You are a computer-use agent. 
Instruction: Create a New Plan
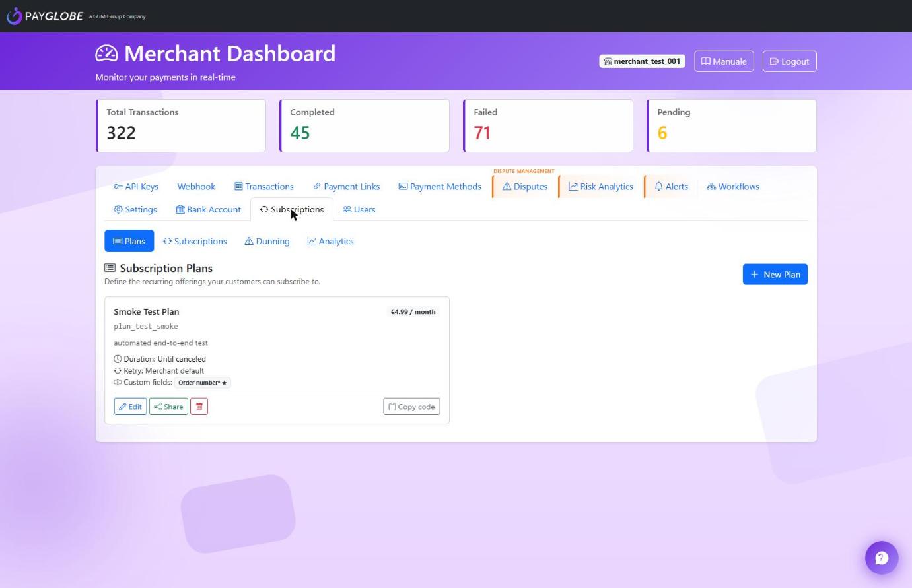point(775,275)
